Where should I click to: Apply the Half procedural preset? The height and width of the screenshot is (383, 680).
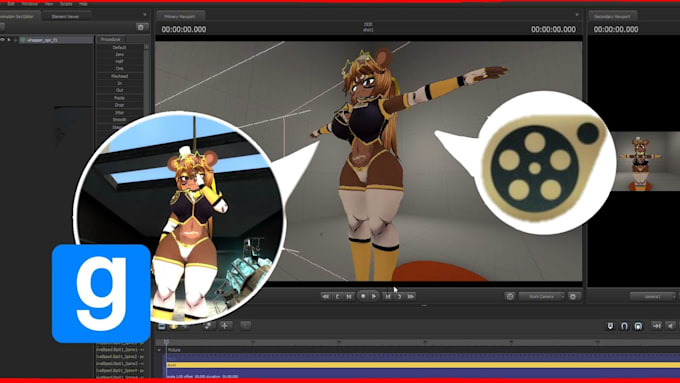pos(119,62)
